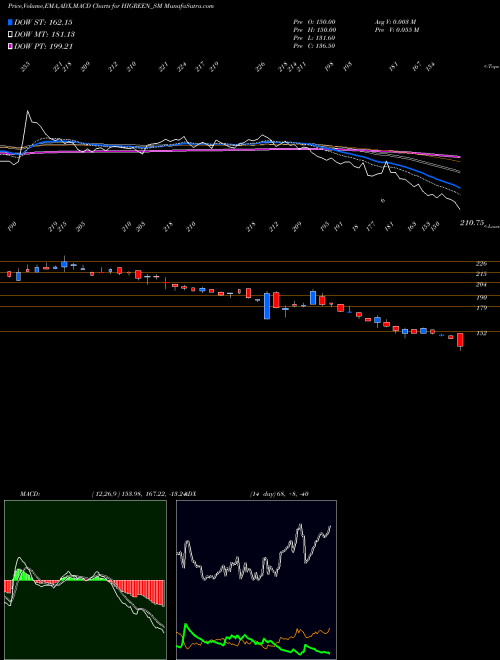Click the MACD panel heading label
This screenshot has width=500, height=660.
point(30,494)
